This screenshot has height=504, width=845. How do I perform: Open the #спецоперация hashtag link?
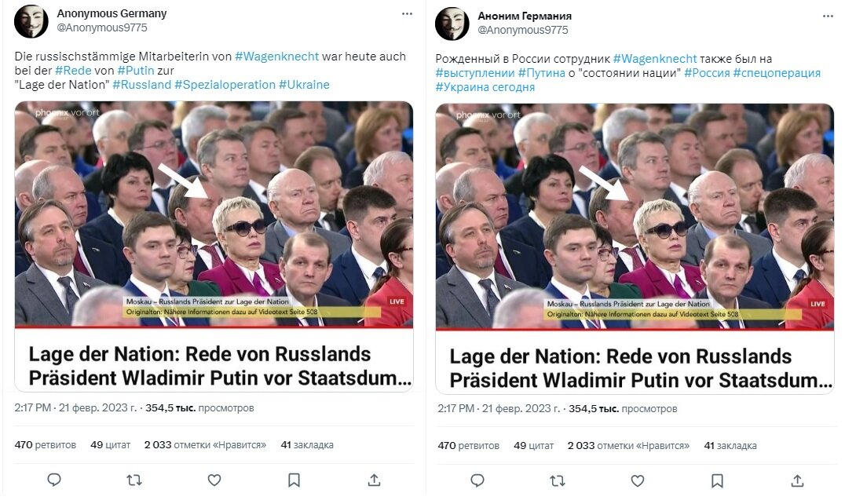point(777,73)
